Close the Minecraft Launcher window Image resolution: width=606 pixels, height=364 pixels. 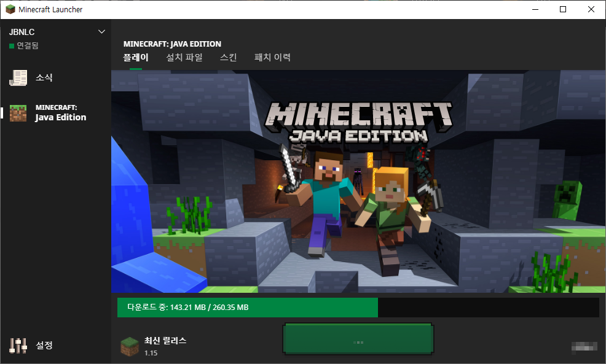(591, 9)
